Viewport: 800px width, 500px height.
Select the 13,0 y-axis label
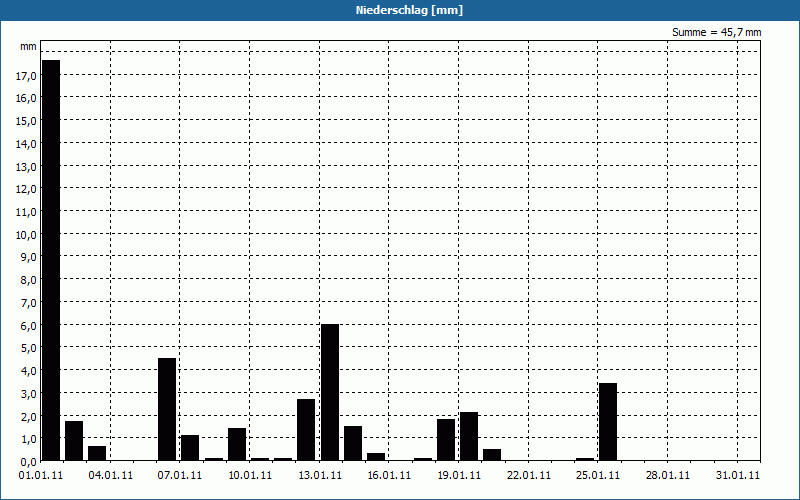(x=26, y=167)
